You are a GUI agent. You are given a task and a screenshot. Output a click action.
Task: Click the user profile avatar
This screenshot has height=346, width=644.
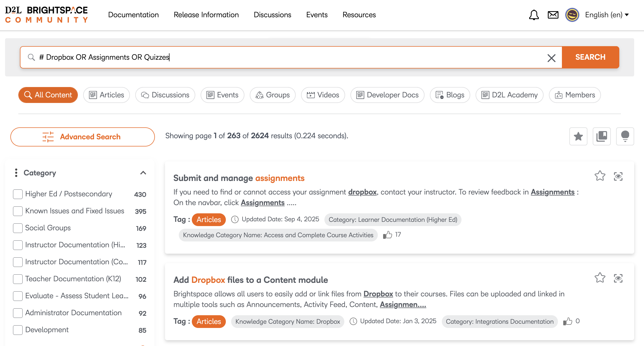tap(572, 15)
